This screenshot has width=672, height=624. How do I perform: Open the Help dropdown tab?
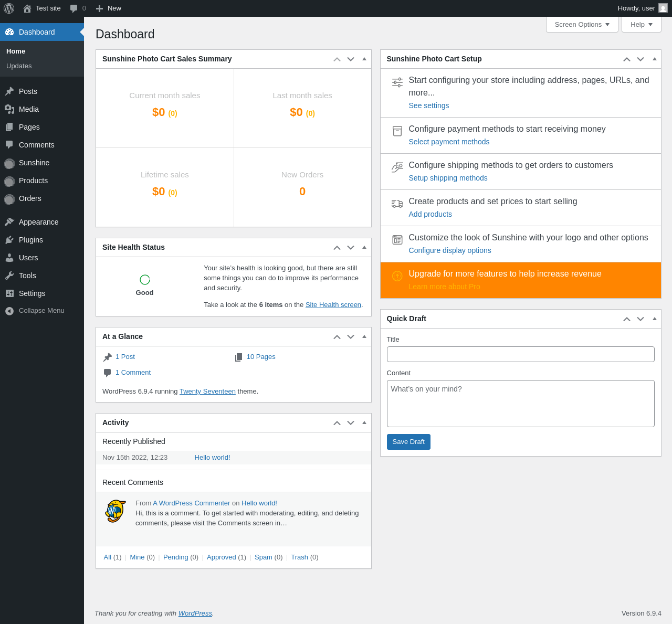(642, 24)
